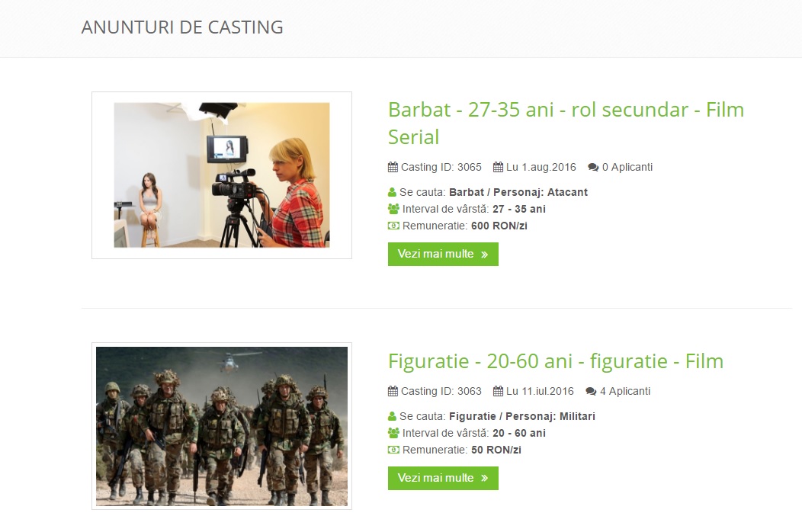This screenshot has width=802, height=532.
Task: Click Vezi mai multe for the Figuratie casting
Action: click(443, 479)
